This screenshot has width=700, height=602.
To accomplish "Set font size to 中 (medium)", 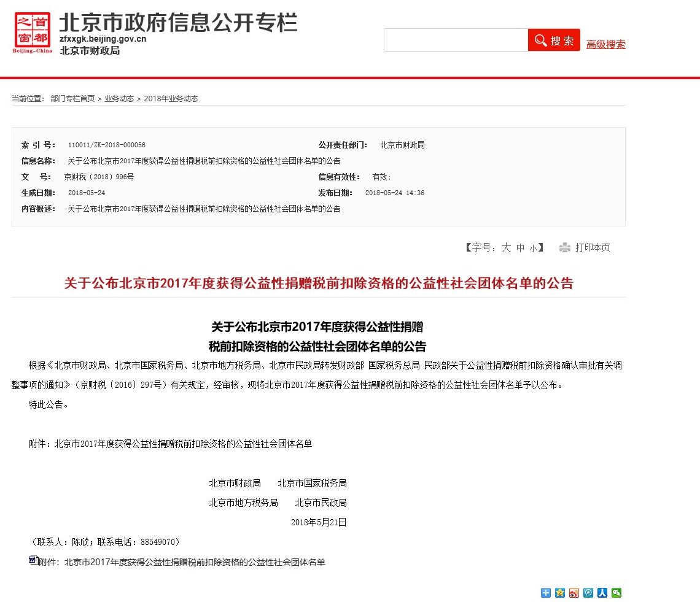I will pos(520,248).
